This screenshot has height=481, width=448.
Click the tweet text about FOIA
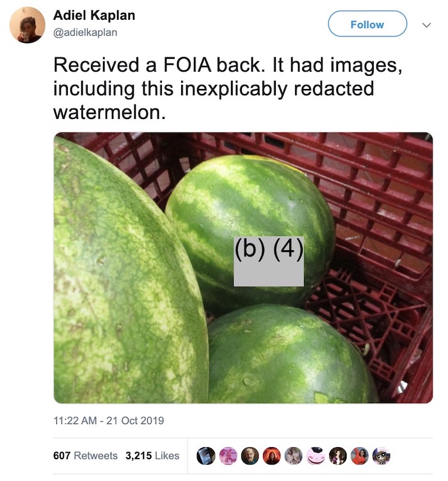pos(227,89)
